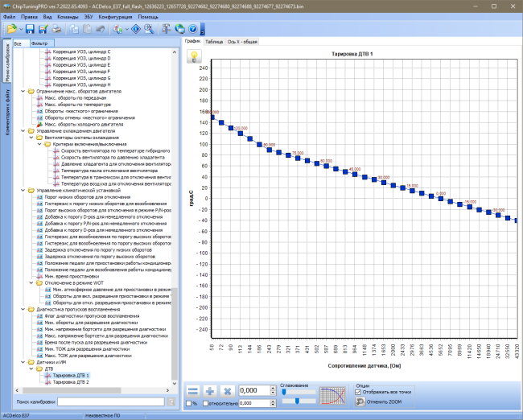Click the magnifier search toolbar icon
The image size is (523, 420).
149,29
